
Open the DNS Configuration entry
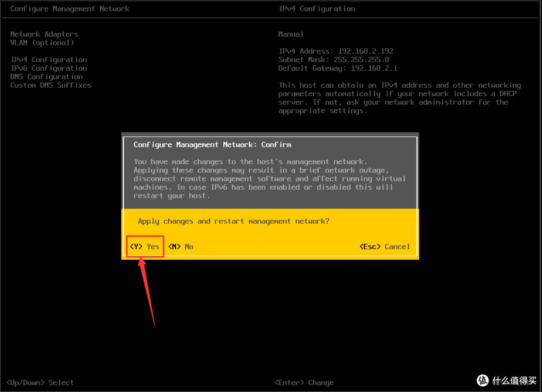[47, 77]
